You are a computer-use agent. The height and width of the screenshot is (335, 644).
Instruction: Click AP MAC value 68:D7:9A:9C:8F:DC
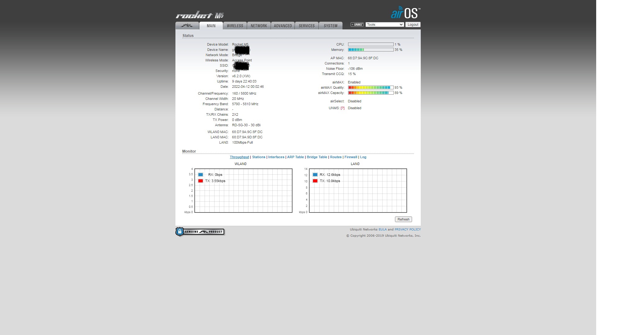coord(363,58)
